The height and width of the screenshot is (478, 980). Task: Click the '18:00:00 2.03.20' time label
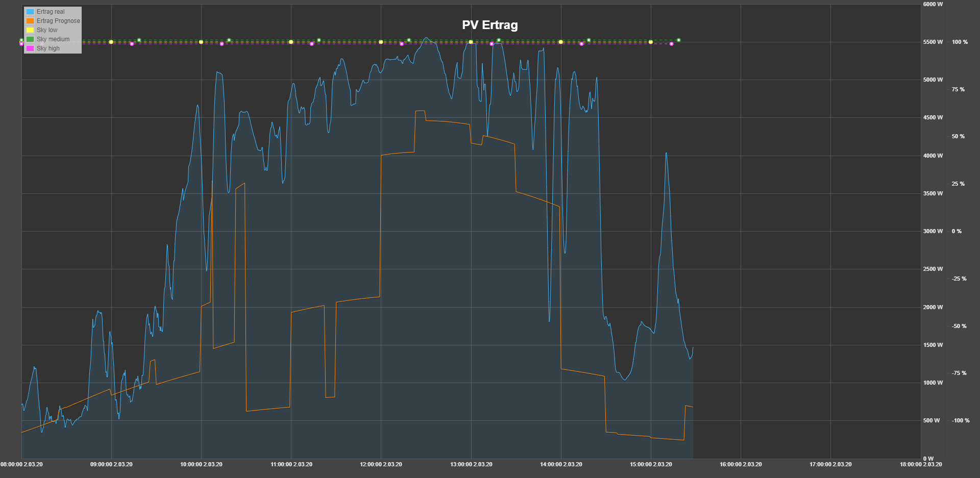921,464
